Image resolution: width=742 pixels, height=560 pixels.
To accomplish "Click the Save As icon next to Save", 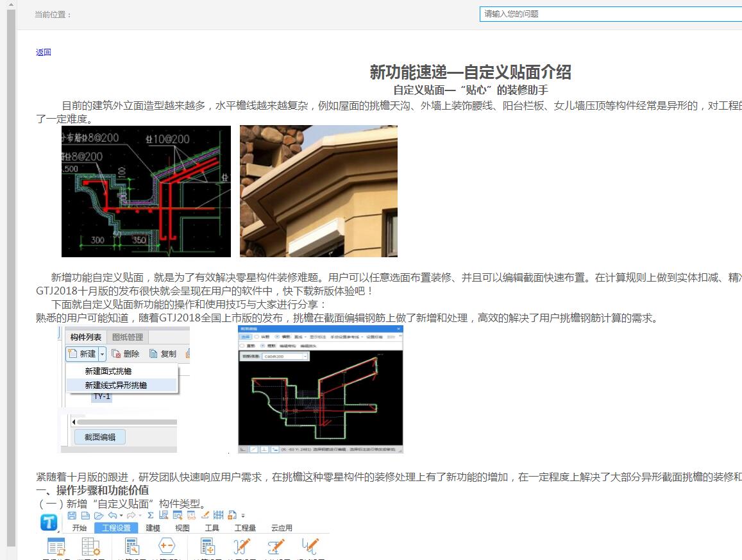I will (86, 516).
